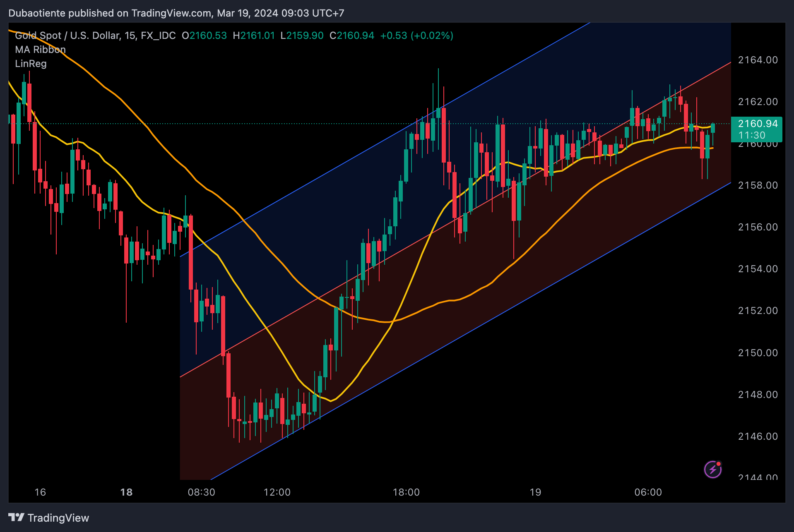Click the 2154.00 price axis label

click(758, 269)
